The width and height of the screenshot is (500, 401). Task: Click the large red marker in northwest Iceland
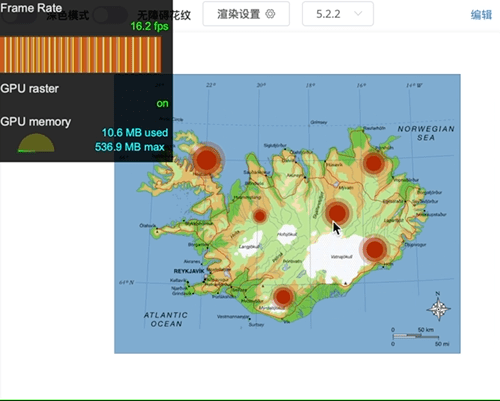[x=207, y=159]
